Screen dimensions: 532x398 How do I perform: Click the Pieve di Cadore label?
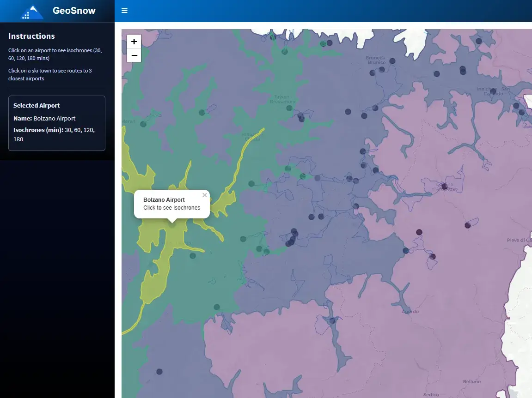(x=519, y=240)
